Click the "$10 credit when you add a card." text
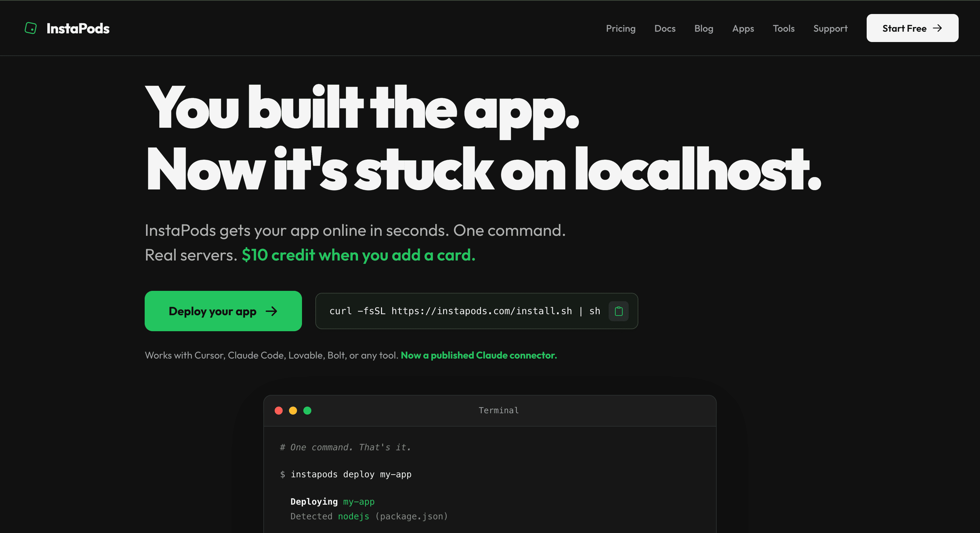The height and width of the screenshot is (533, 980). tap(358, 255)
